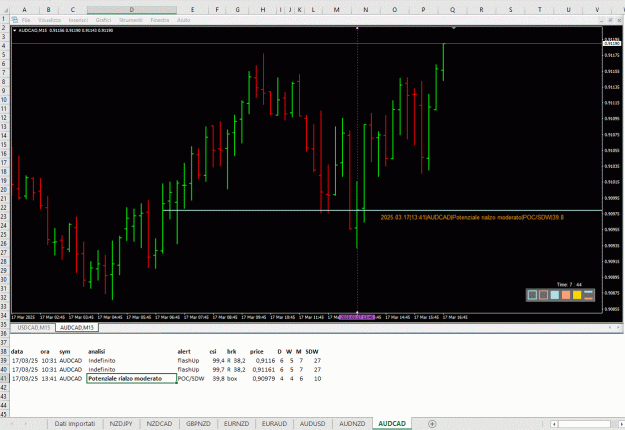
Task: Click the gray box with light-blue outline
Action: (x=532, y=295)
